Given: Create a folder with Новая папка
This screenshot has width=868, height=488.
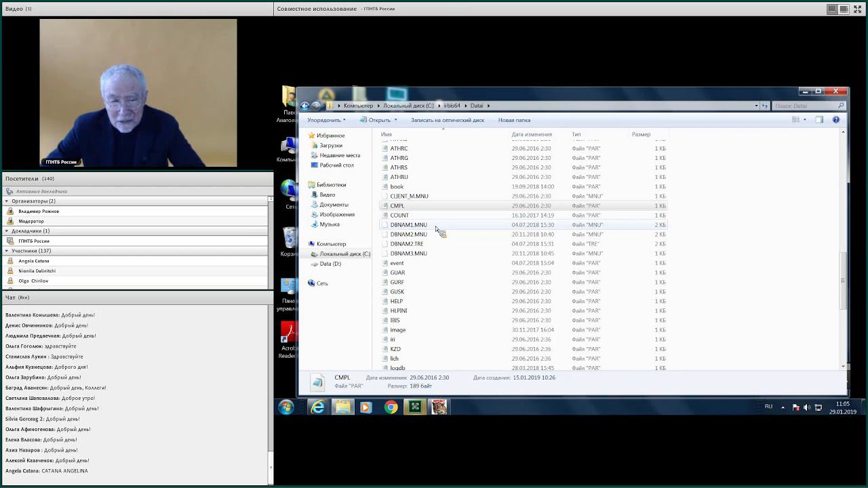Looking at the screenshot, I should pos(514,120).
